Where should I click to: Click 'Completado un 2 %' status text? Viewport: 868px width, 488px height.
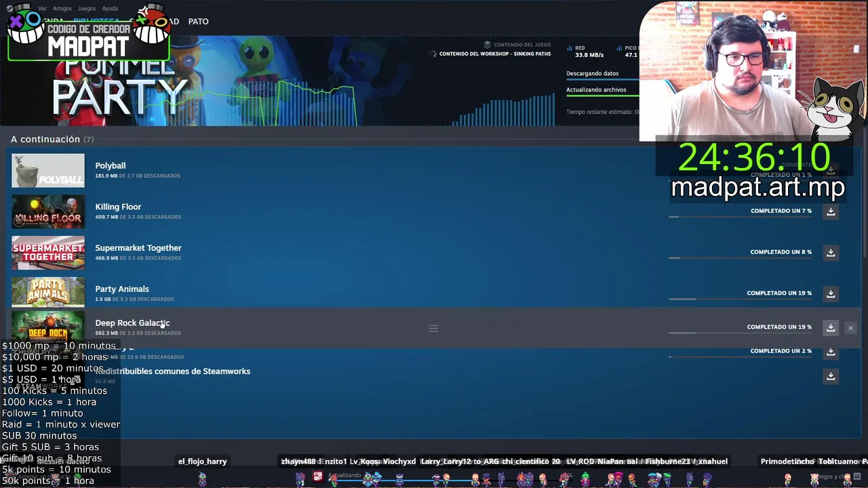[x=781, y=351]
